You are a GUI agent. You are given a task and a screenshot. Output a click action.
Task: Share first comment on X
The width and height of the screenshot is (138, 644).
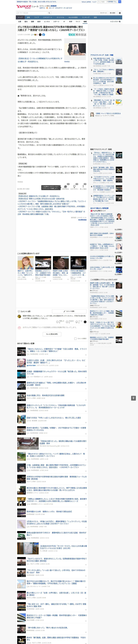[85, 322]
